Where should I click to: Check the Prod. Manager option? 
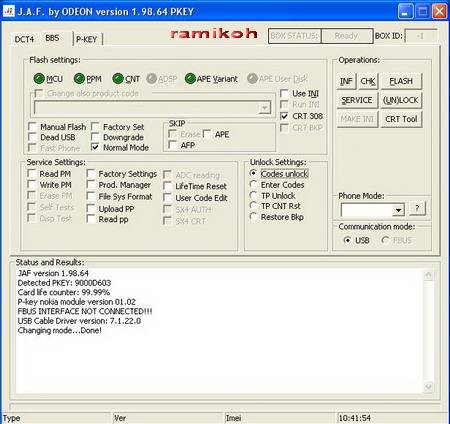[x=91, y=185]
